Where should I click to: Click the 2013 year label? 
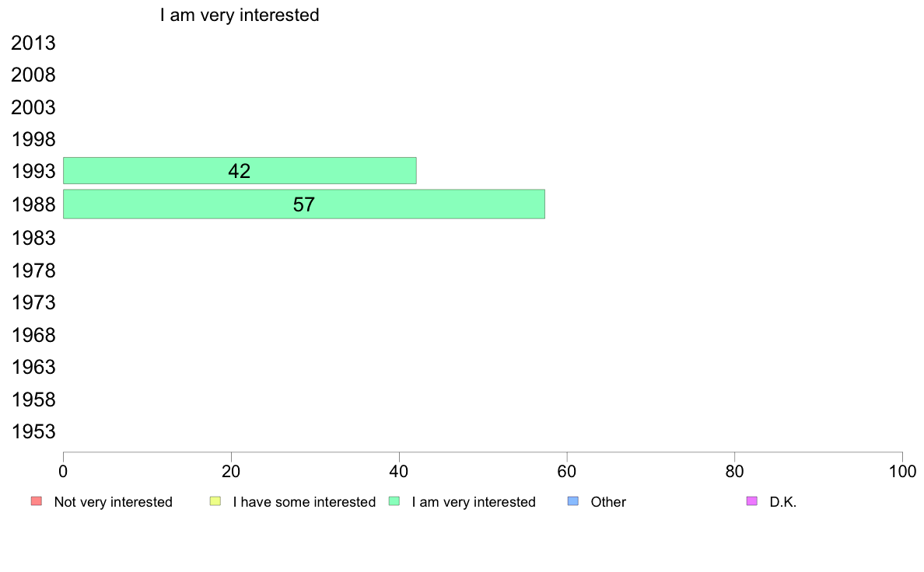tap(33, 43)
